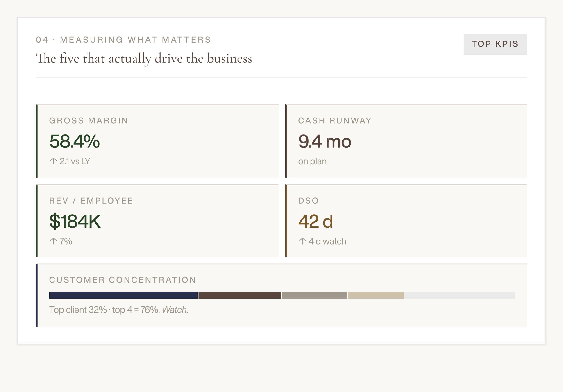
Task: Click the beige concentration bar segment
Action: [376, 295]
